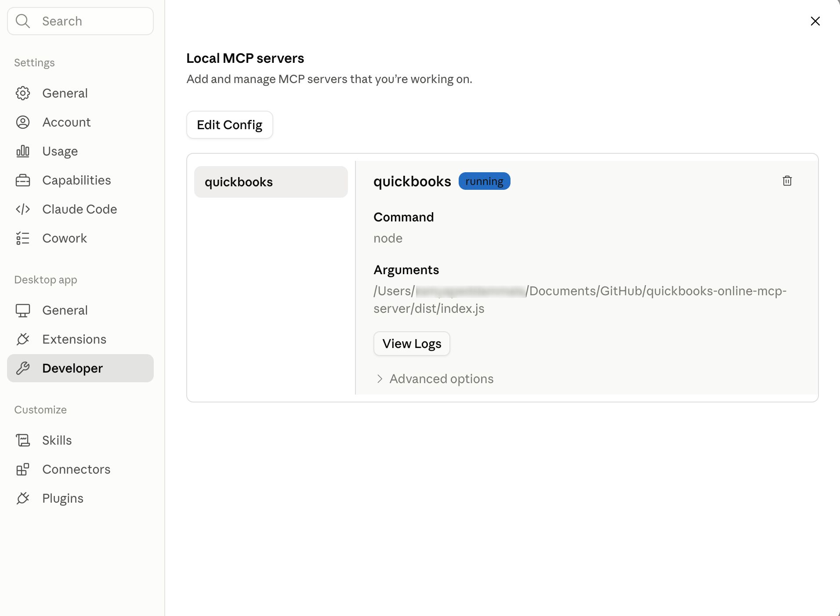Click the Developer wrench icon
Screen dimensions: 840x616
point(23,368)
